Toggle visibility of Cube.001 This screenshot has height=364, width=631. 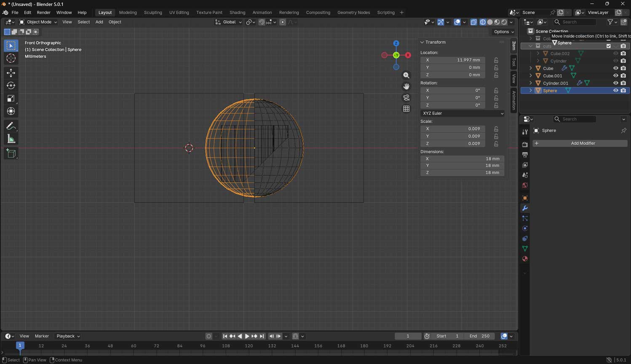click(615, 76)
